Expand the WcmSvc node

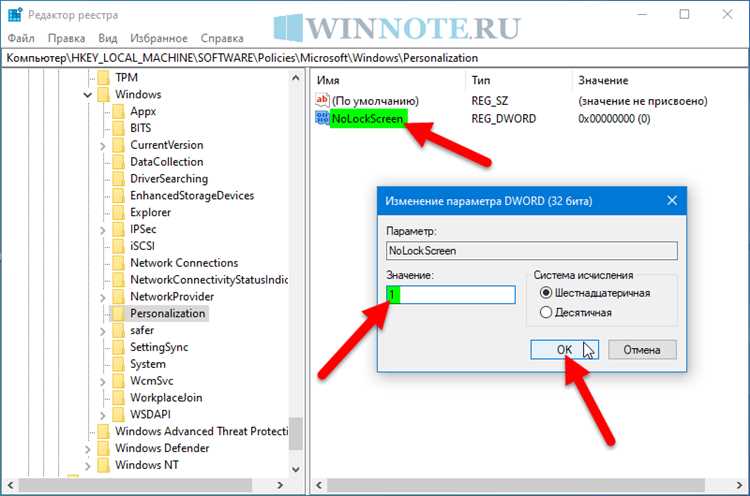tap(102, 382)
